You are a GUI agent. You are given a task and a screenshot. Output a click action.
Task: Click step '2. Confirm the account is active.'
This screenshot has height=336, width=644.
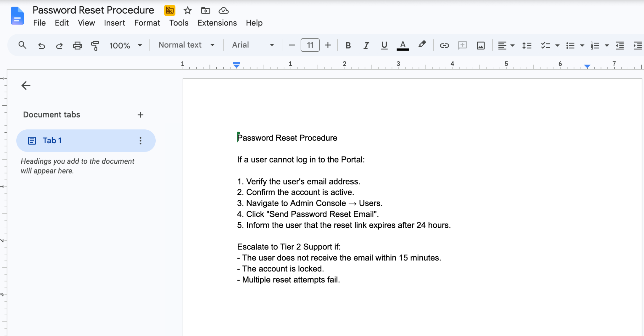(x=296, y=192)
